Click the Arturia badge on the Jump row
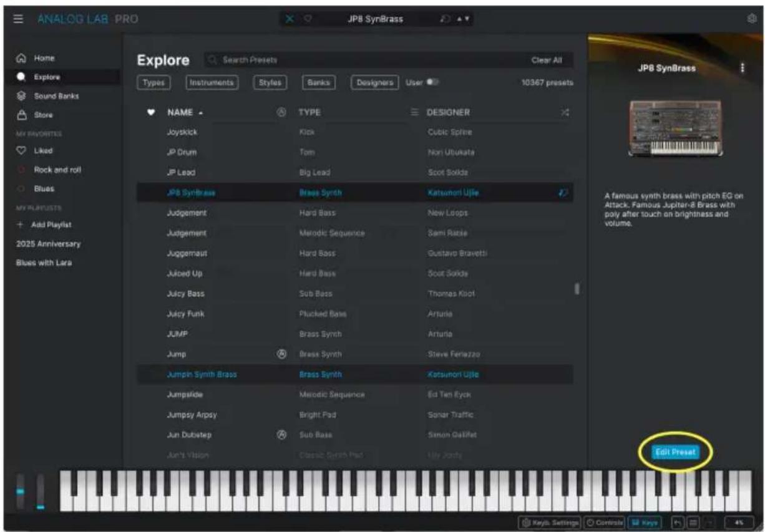 click(281, 354)
